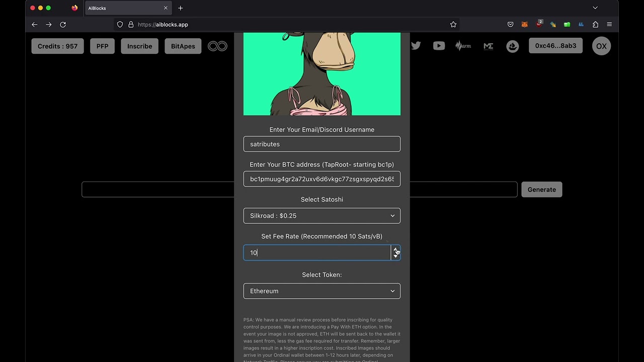The image size is (644, 362).
Task: Bookmark this page with the star
Action: (x=453, y=24)
